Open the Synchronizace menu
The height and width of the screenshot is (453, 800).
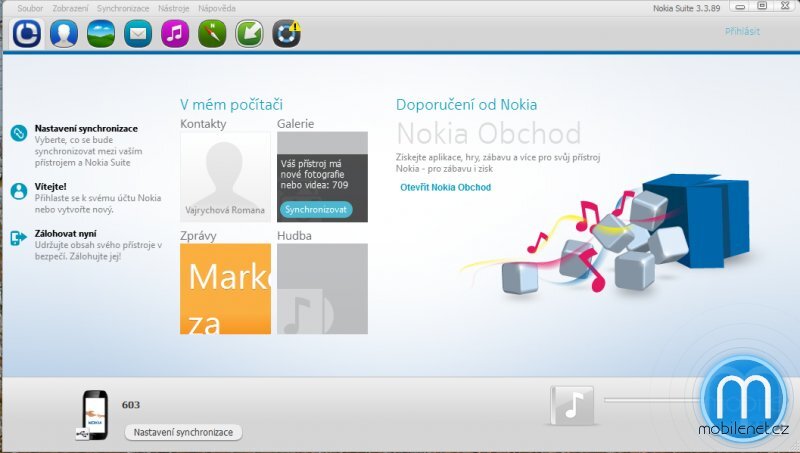point(123,8)
